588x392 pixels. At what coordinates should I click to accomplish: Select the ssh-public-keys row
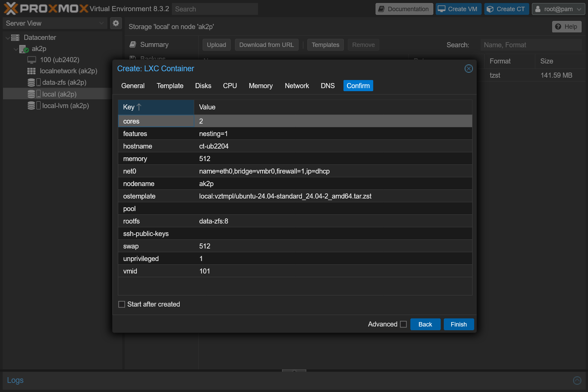(x=295, y=233)
